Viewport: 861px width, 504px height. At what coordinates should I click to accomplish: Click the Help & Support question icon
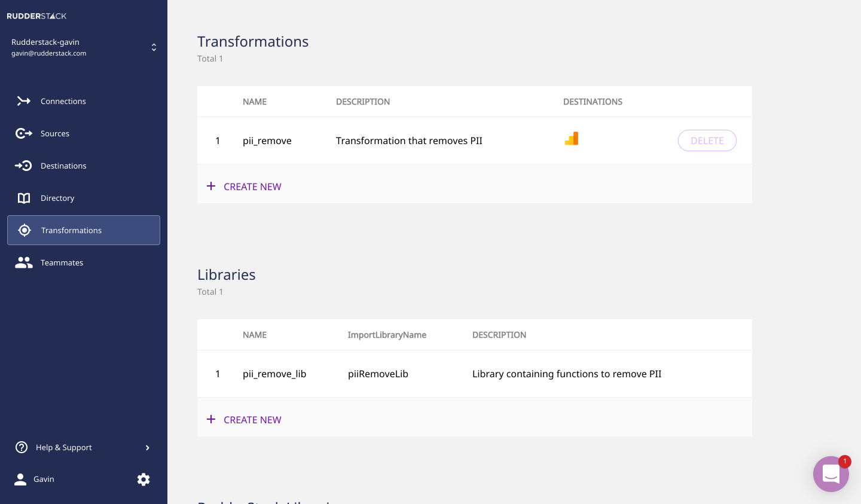tap(22, 447)
